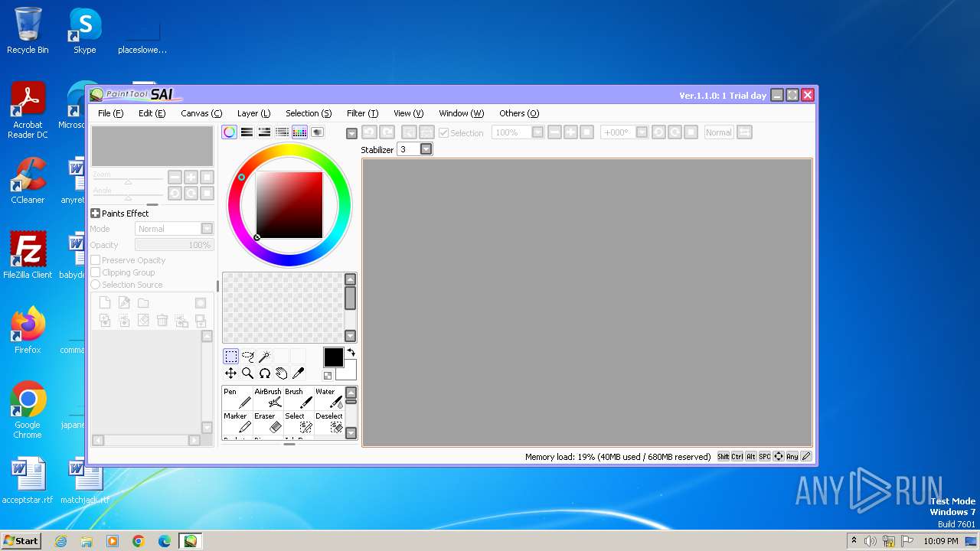Choose the Marker tool

(x=237, y=422)
